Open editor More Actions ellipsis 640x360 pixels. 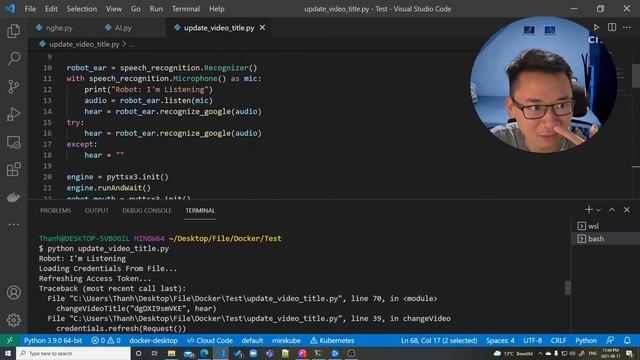coord(627,27)
